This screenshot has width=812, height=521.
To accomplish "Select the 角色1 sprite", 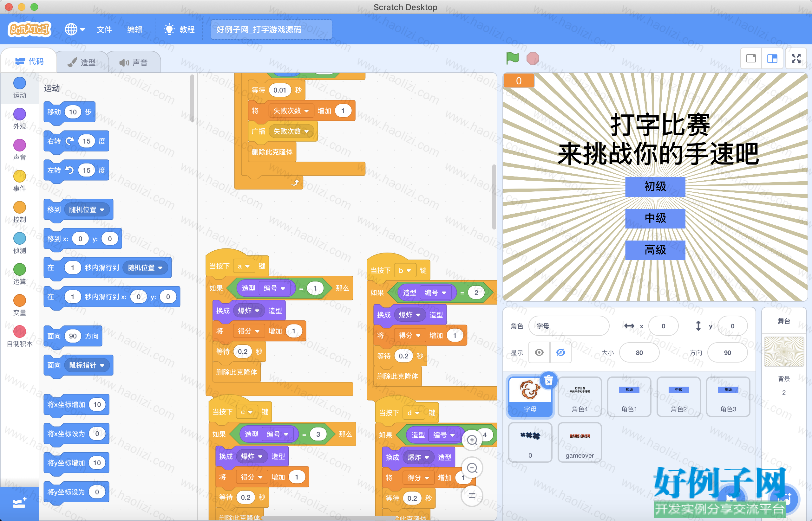I will click(x=629, y=396).
